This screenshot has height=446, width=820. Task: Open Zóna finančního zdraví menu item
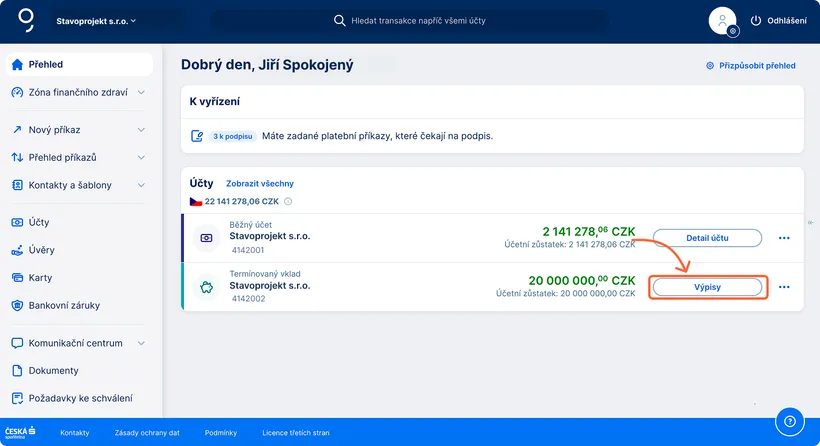(78, 93)
